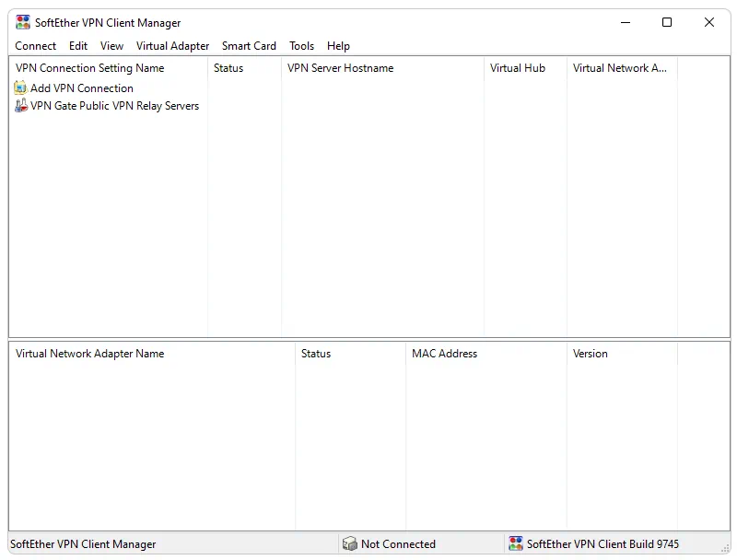Click the Status column header
The width and height of the screenshot is (737, 560).
click(x=228, y=67)
